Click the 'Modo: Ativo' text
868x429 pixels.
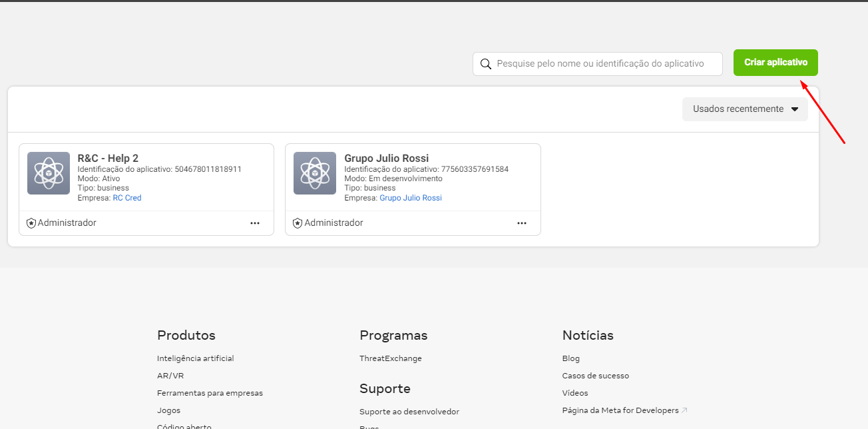coord(99,179)
